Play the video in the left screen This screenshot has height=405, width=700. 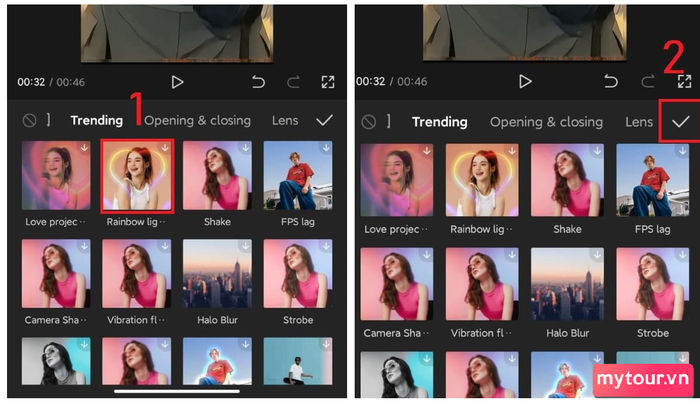pos(177,82)
